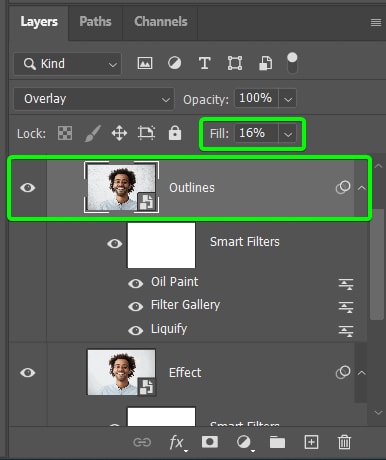Toggle Filter Gallery visibility

click(135, 306)
